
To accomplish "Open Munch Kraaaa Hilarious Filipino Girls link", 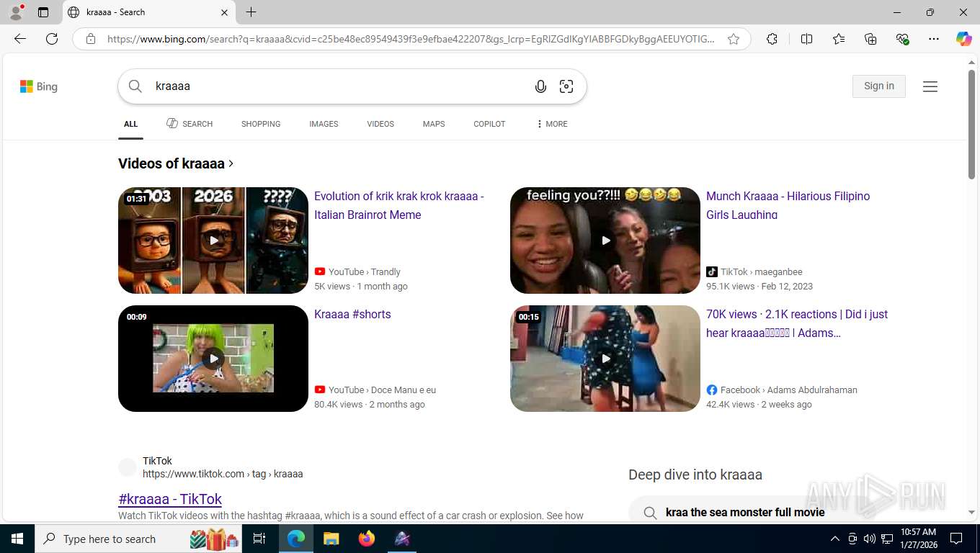I will point(788,205).
